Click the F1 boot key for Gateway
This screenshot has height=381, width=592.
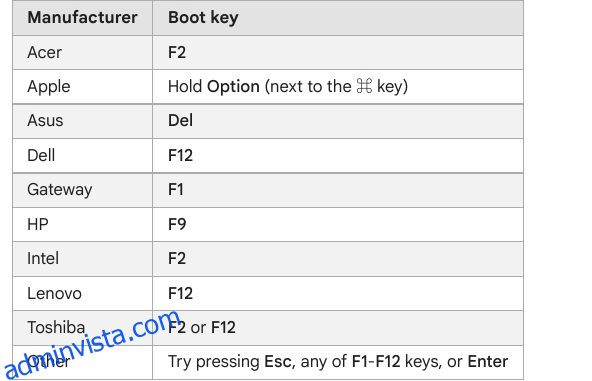click(176, 190)
